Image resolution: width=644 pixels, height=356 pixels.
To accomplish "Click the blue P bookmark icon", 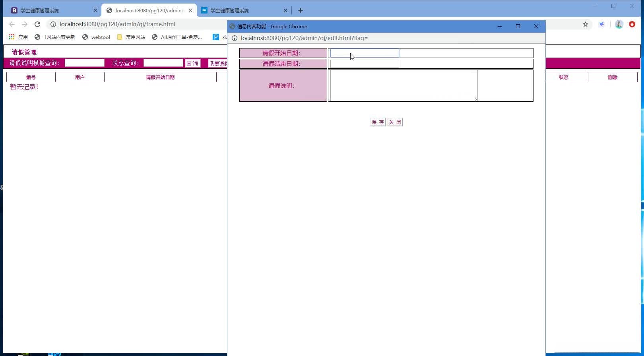I will point(216,37).
